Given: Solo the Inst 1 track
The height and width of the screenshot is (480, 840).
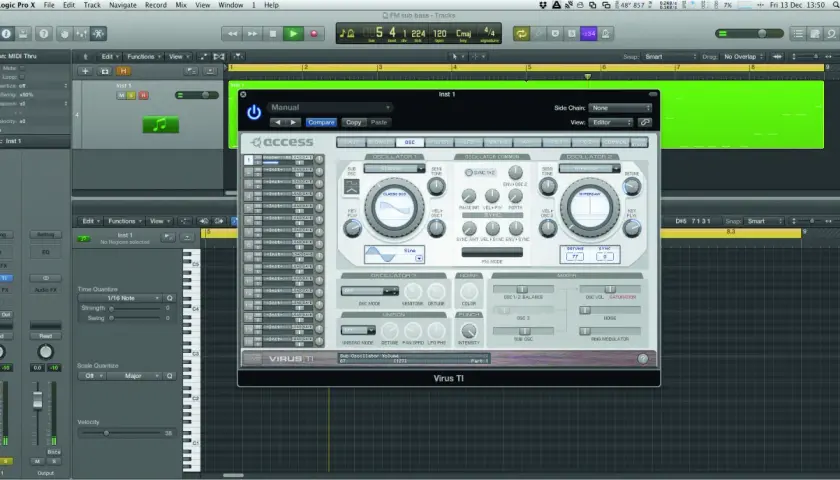Looking at the screenshot, I should click(131, 95).
